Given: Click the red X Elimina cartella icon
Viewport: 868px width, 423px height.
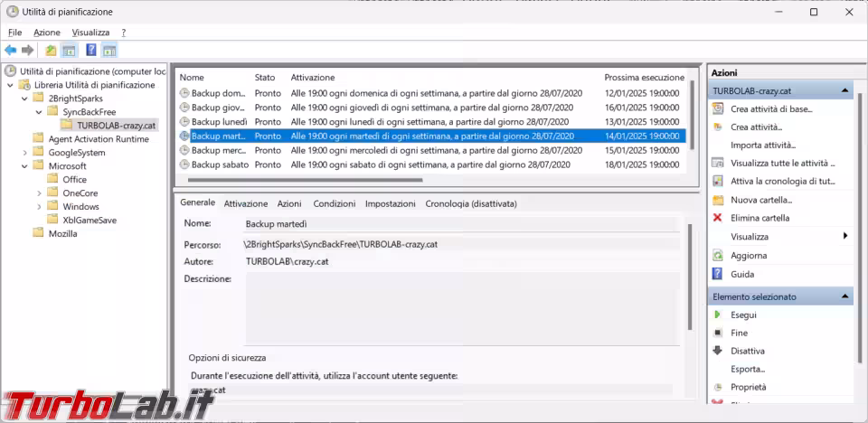Looking at the screenshot, I should tap(717, 218).
